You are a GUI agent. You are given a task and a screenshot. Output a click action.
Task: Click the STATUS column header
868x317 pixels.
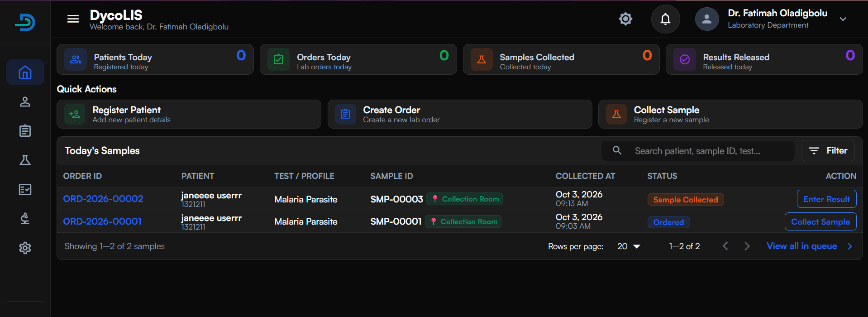pos(662,176)
